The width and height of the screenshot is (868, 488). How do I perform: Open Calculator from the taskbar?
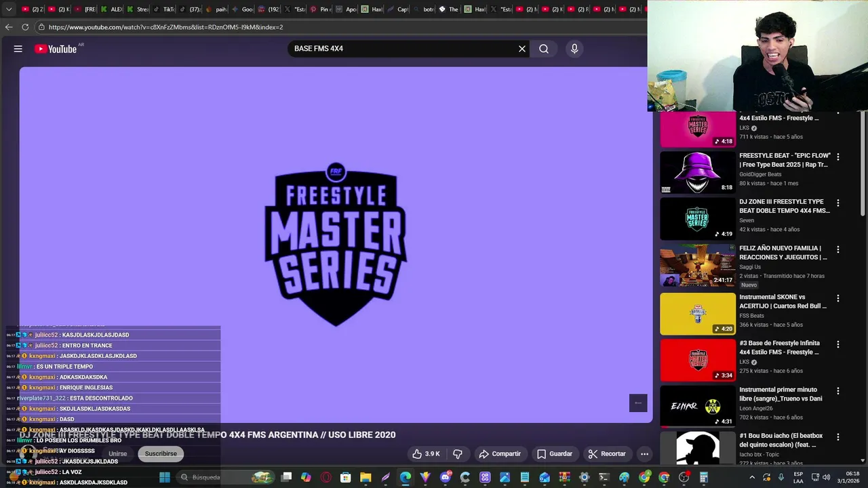[704, 477]
